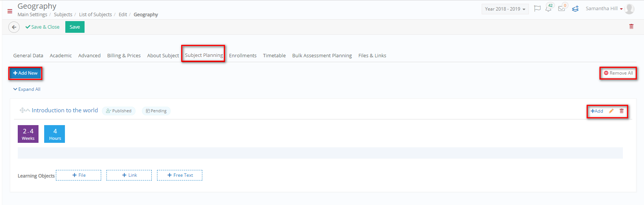The height and width of the screenshot is (205, 644).
Task: Click Save & Close
Action: [x=42, y=27]
